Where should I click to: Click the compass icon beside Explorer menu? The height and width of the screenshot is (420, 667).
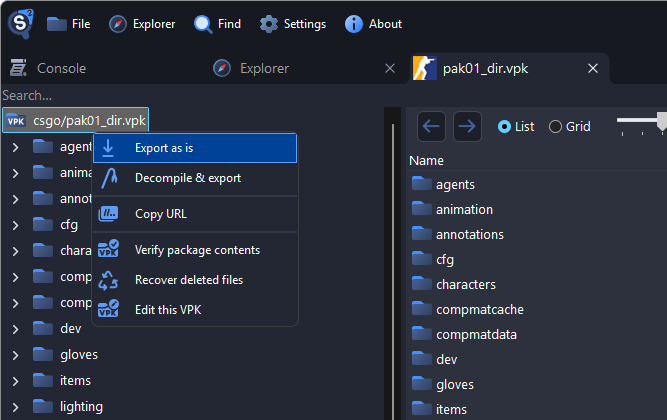pyautogui.click(x=118, y=24)
